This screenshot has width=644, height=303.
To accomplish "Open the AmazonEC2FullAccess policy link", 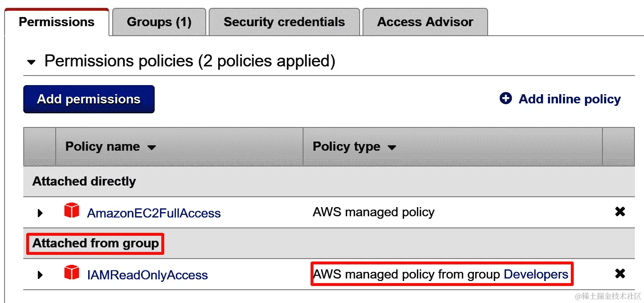I will pyautogui.click(x=154, y=213).
